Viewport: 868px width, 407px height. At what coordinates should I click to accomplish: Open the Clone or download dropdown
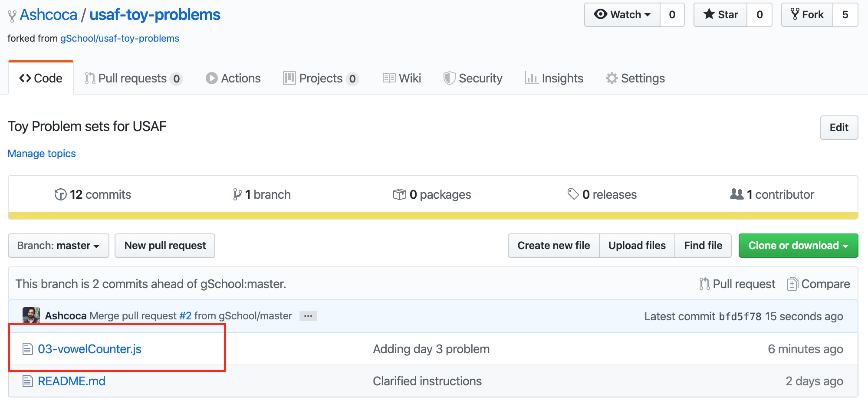point(798,246)
